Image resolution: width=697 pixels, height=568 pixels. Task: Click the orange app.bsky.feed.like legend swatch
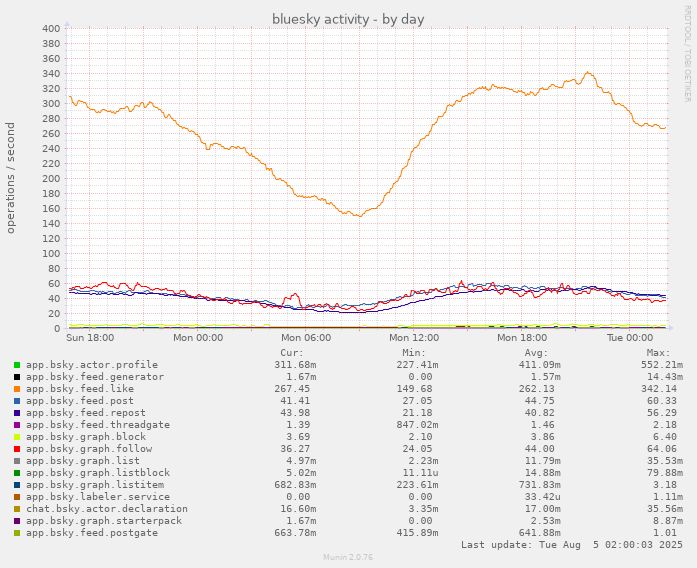[17, 389]
